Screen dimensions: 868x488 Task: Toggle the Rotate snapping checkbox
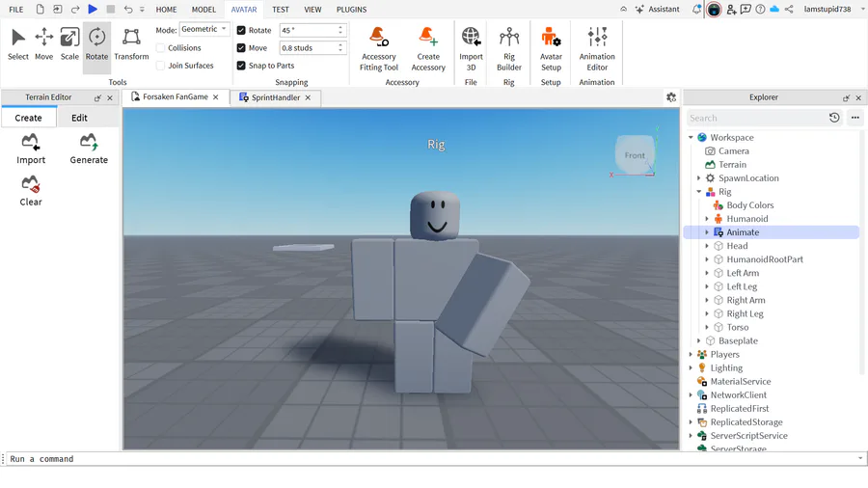241,30
